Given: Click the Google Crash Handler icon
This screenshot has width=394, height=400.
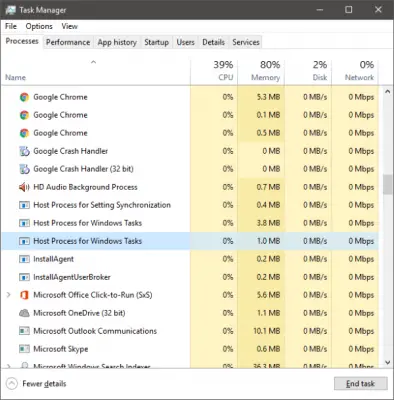Looking at the screenshot, I should click(24, 151).
